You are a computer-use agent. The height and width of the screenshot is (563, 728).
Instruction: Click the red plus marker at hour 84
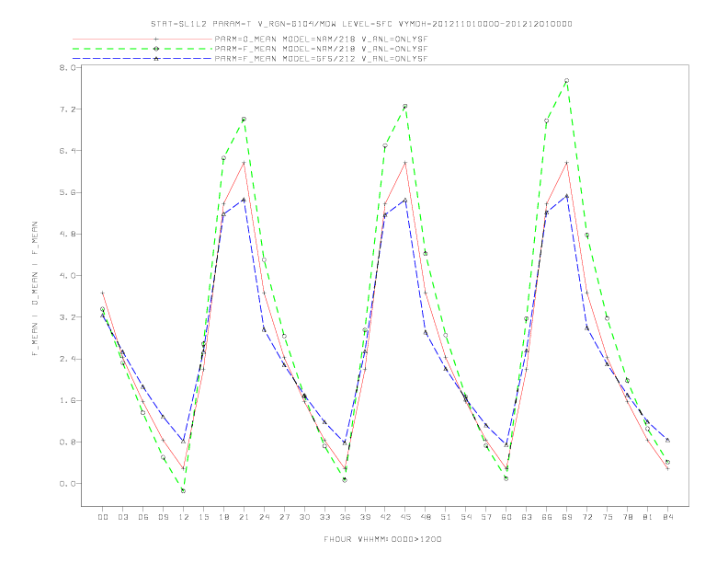(667, 468)
